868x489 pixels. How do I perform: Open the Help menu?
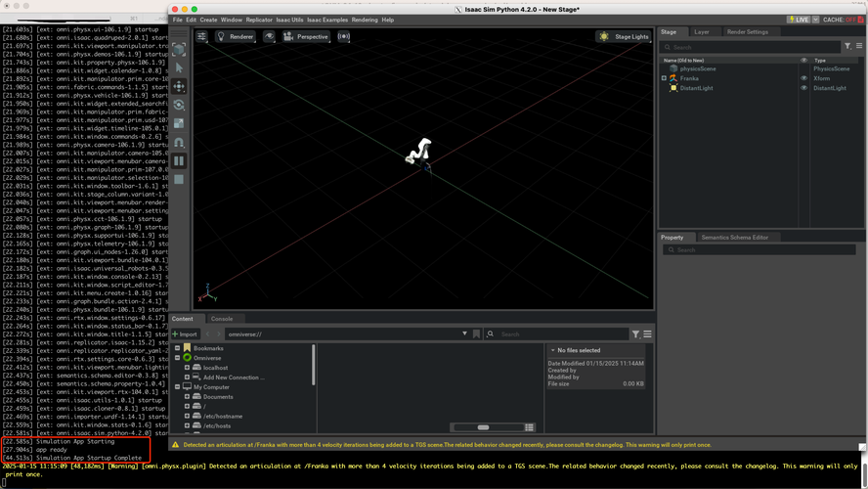click(387, 20)
